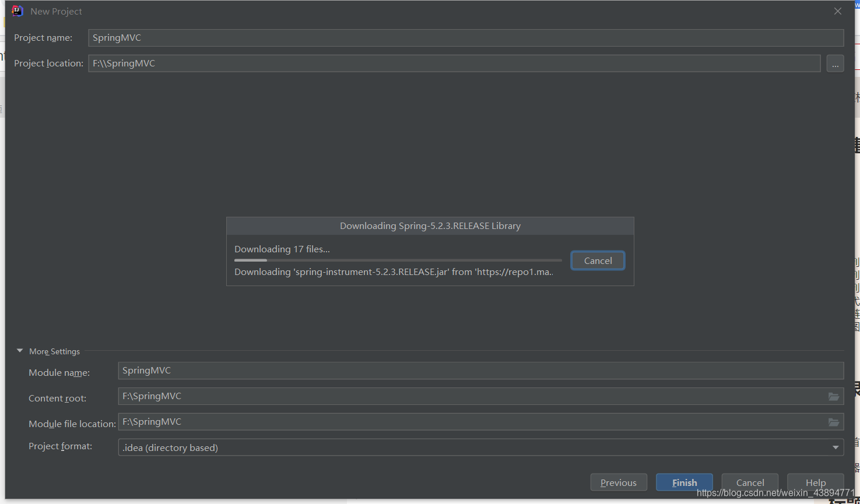This screenshot has height=504, width=860.
Task: Click the 'Content root:' label
Action: [x=58, y=398]
